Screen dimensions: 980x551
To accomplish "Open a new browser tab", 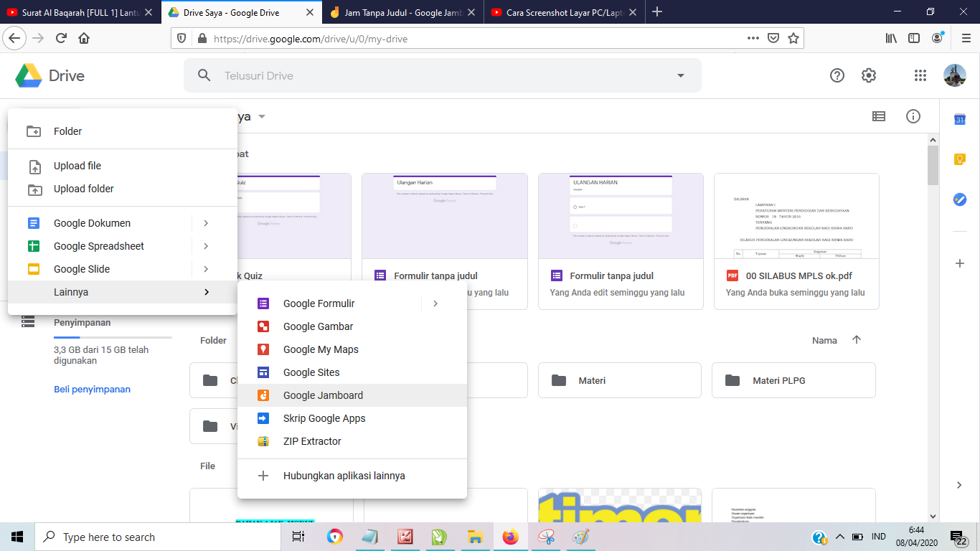I will click(x=657, y=12).
